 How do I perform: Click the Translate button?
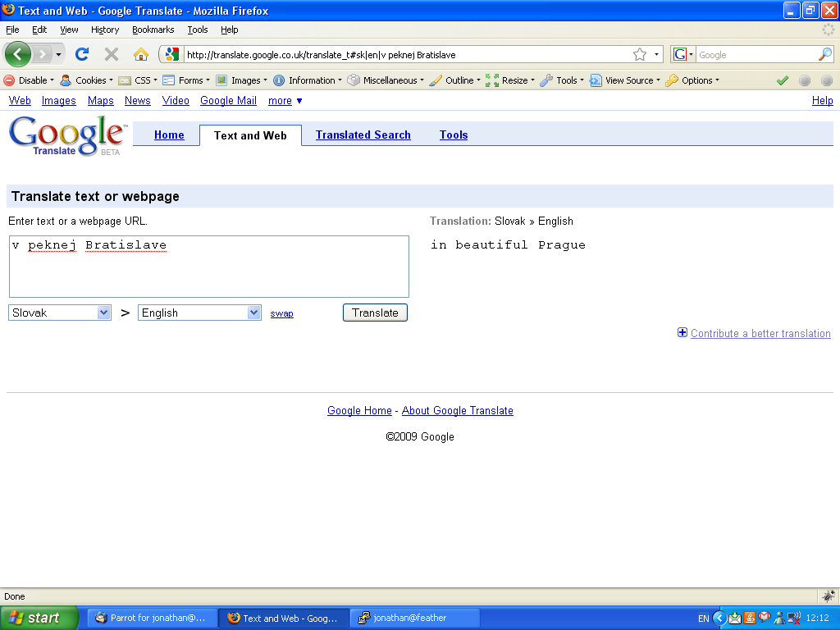[x=375, y=313]
